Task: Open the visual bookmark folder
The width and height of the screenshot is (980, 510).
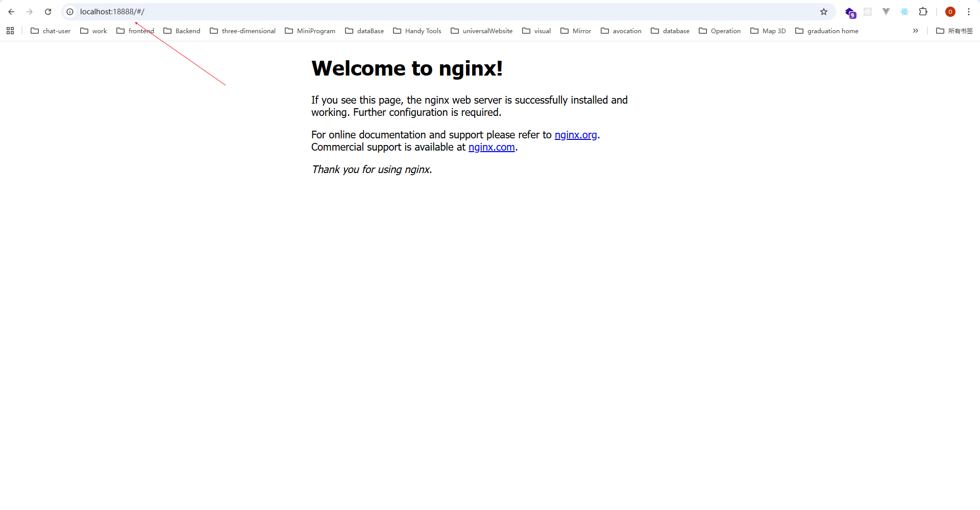Action: pyautogui.click(x=536, y=31)
